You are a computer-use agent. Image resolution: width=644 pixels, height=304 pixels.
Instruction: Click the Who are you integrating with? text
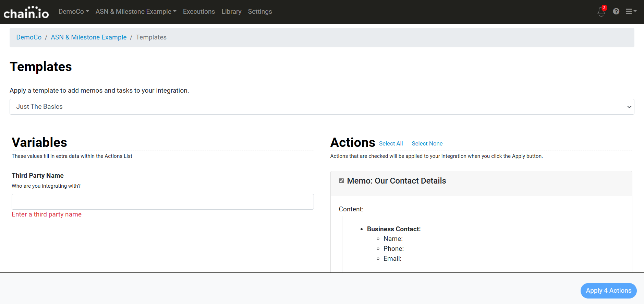click(46, 186)
